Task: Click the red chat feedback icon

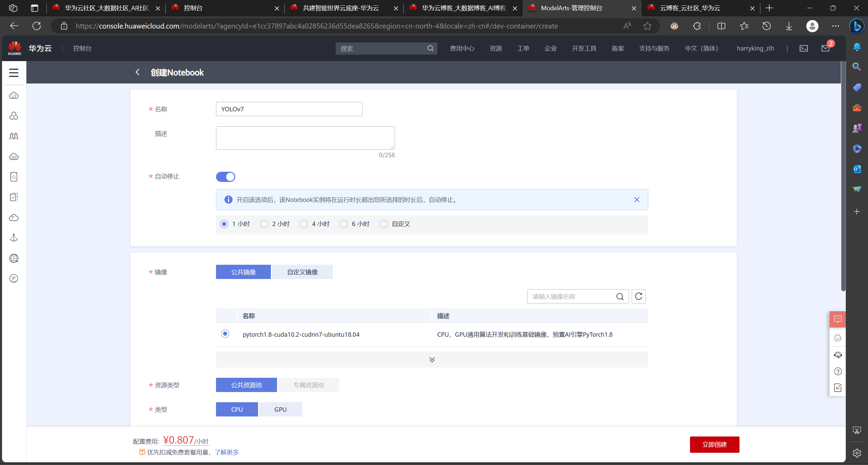Action: point(837,319)
